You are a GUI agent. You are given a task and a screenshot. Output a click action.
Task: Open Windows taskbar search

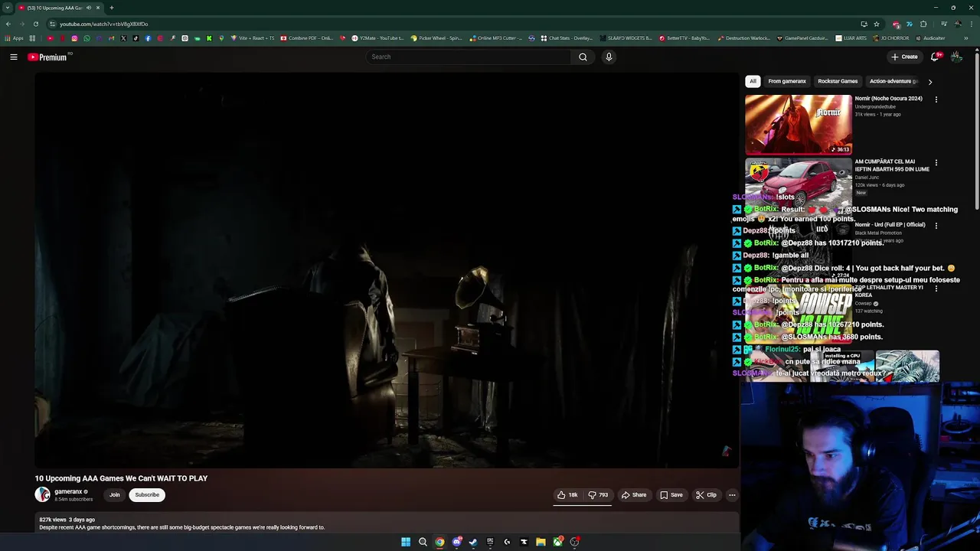point(423,542)
